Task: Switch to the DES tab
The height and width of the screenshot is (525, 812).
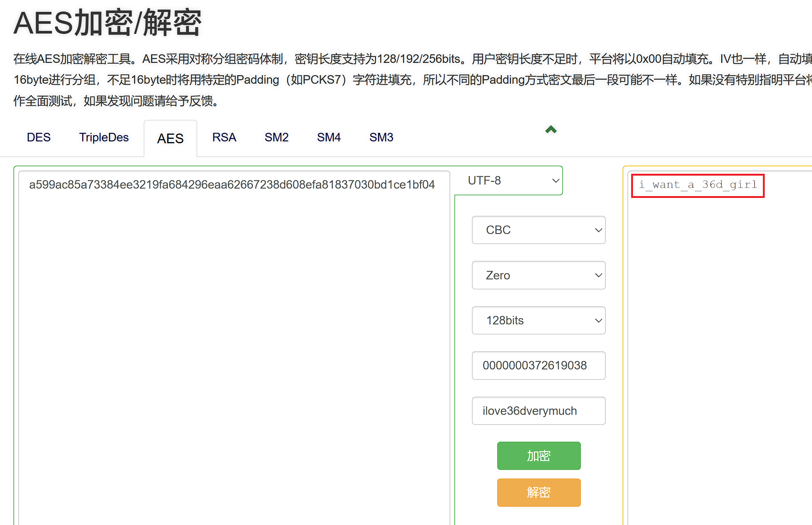Action: (39, 137)
